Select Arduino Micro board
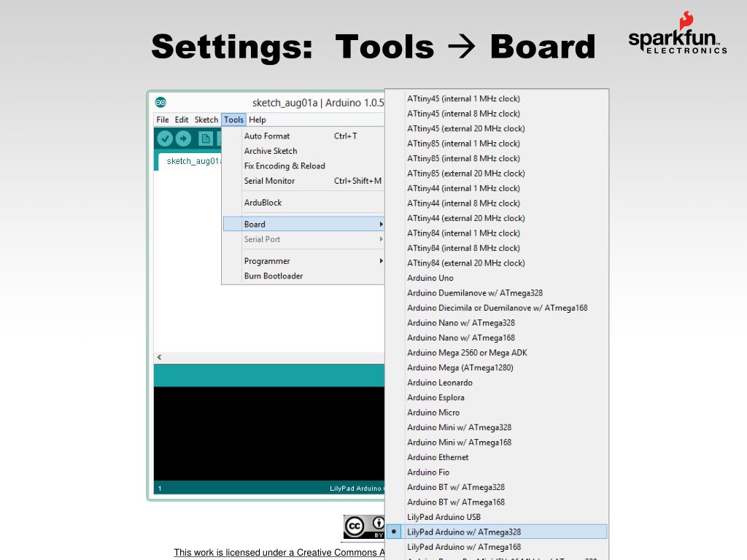This screenshot has height=560, width=747. [x=497, y=413]
